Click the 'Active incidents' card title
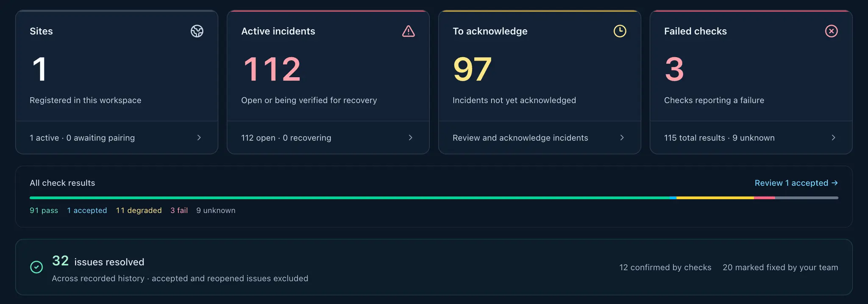868x304 pixels. pos(278,31)
